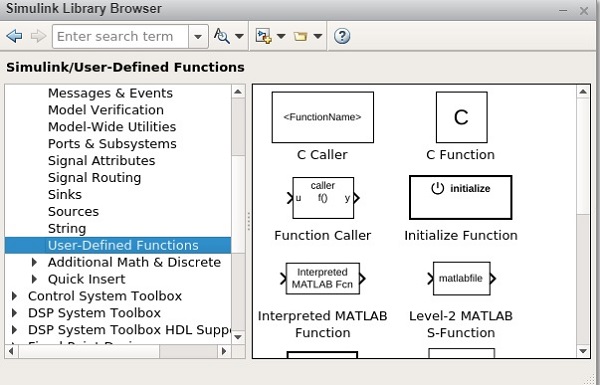Select Ports & Subsystems library
Screen dimensions: 600x385
(112, 144)
